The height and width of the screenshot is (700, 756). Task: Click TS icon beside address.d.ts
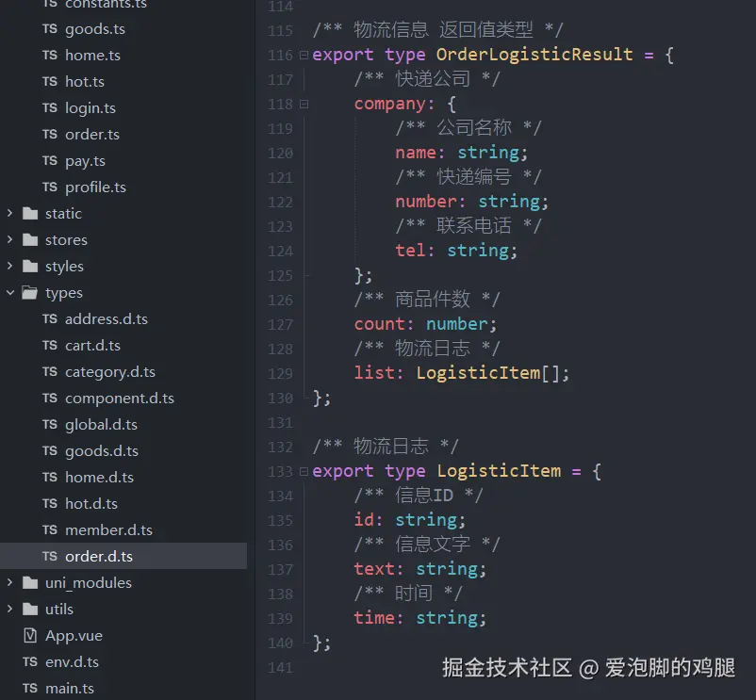tap(50, 319)
